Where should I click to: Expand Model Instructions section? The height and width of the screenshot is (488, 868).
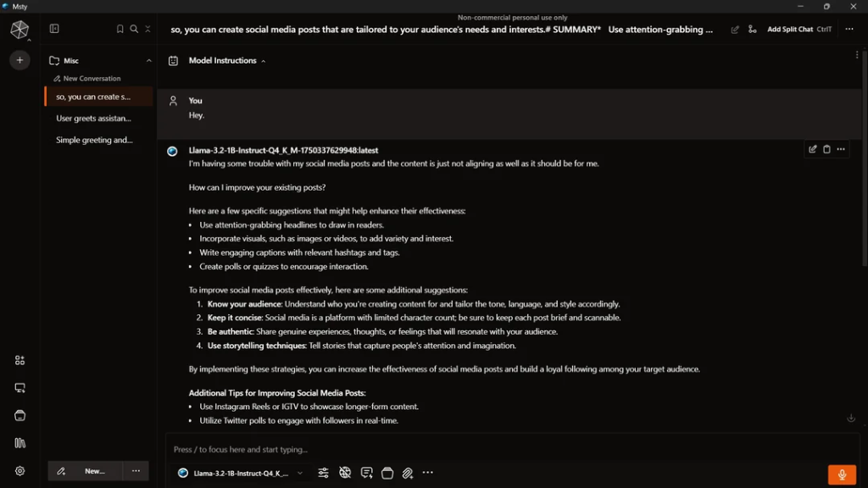(226, 61)
